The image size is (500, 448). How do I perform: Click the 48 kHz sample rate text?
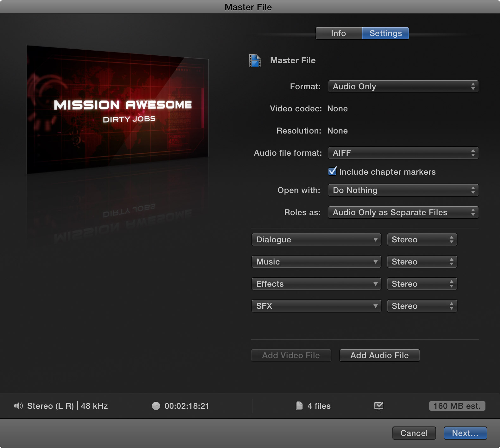(x=94, y=406)
